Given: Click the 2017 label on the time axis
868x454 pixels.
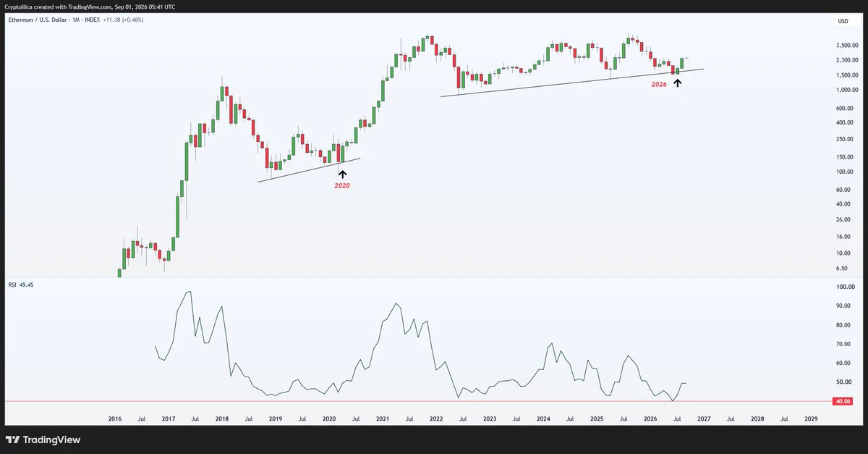Looking at the screenshot, I should pos(169,419).
